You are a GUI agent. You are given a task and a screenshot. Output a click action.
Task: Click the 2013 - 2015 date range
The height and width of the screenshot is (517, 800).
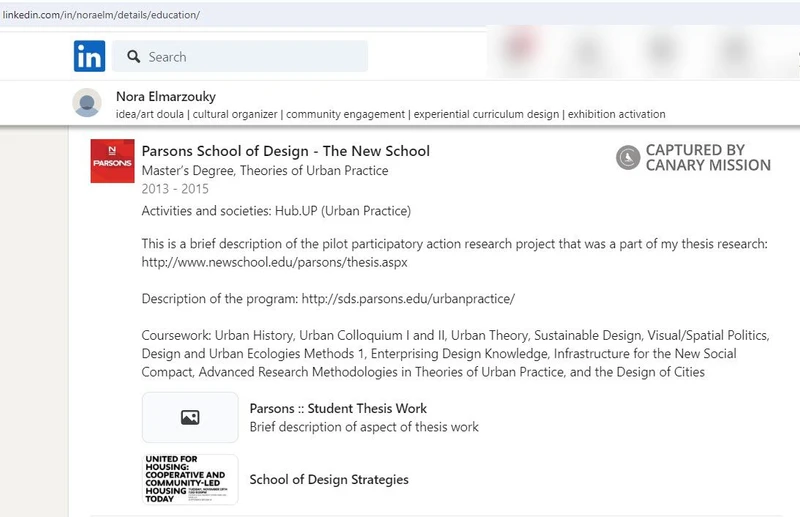coord(175,189)
